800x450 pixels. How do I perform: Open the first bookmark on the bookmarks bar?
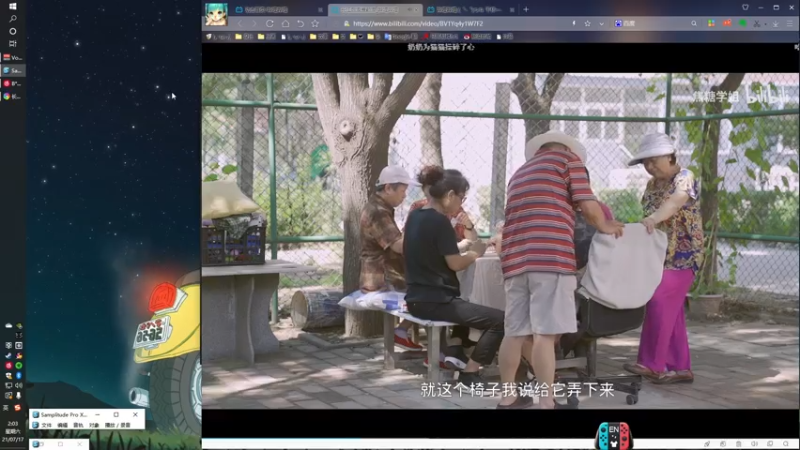218,37
